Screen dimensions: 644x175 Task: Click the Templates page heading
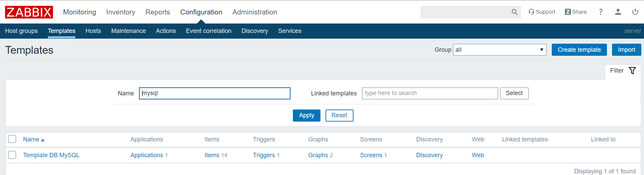(29, 50)
